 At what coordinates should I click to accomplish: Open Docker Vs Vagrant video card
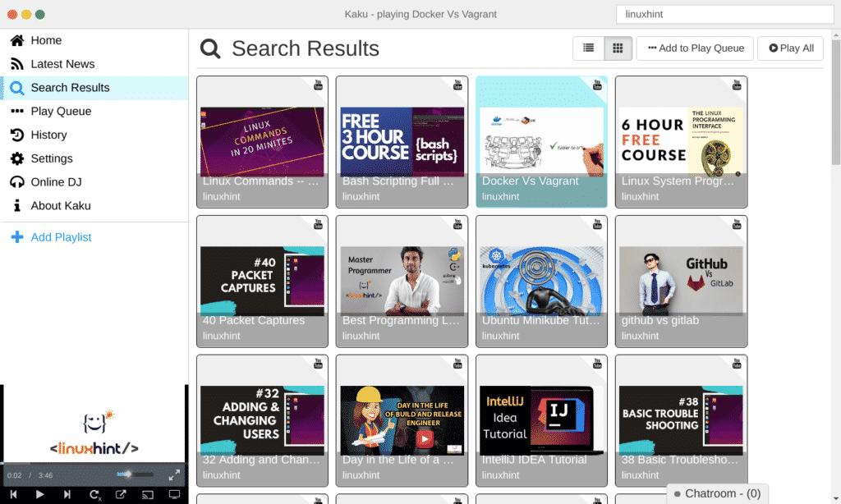pyautogui.click(x=541, y=142)
